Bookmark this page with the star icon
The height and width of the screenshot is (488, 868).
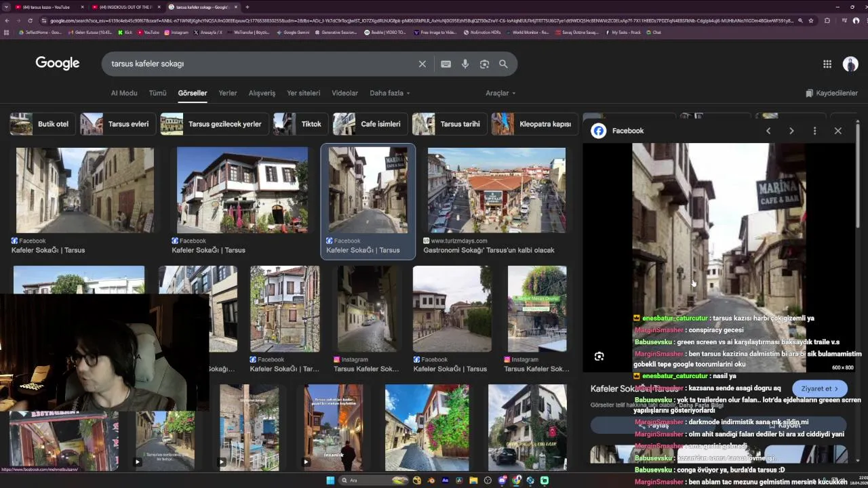(x=811, y=20)
